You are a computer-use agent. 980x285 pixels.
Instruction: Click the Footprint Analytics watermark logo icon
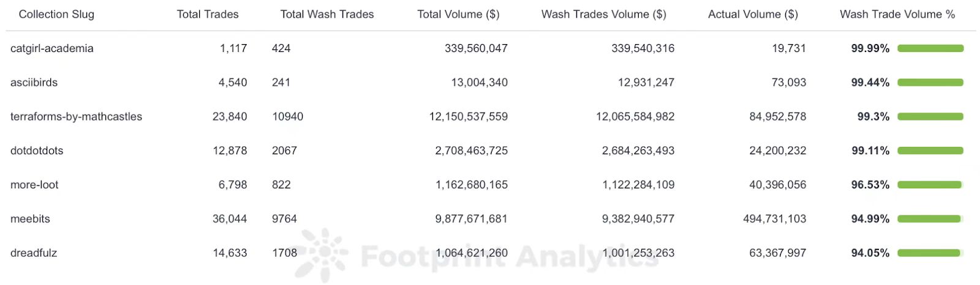click(323, 253)
